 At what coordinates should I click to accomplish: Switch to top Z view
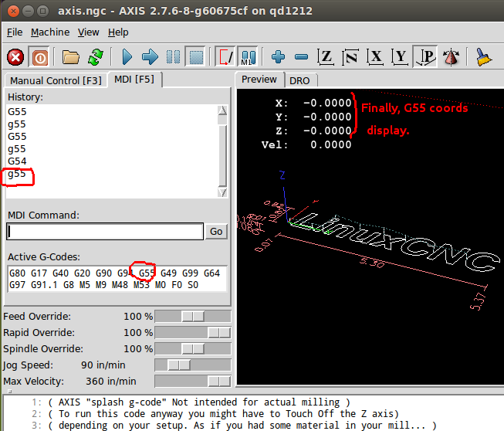click(x=325, y=57)
